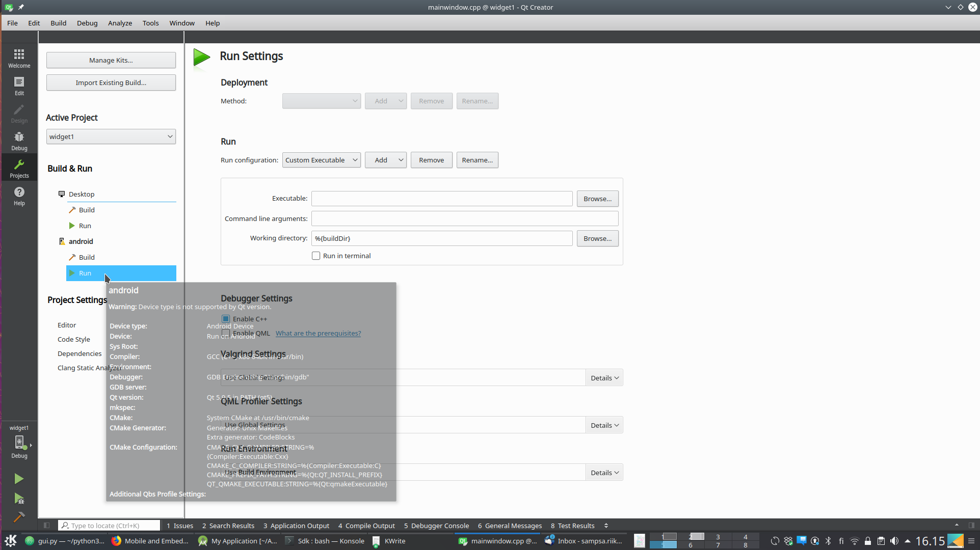Open the Application Output pane

296,526
